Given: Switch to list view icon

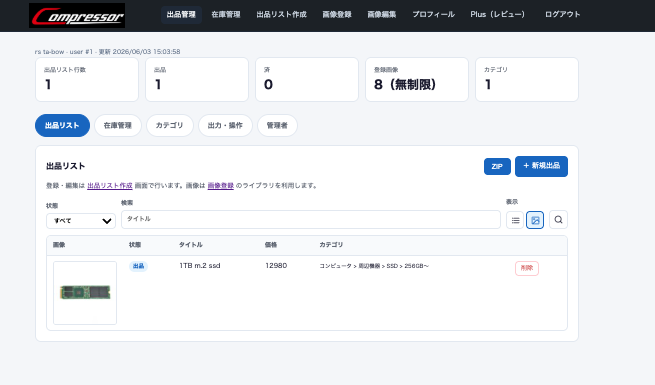Looking at the screenshot, I should click(x=515, y=220).
